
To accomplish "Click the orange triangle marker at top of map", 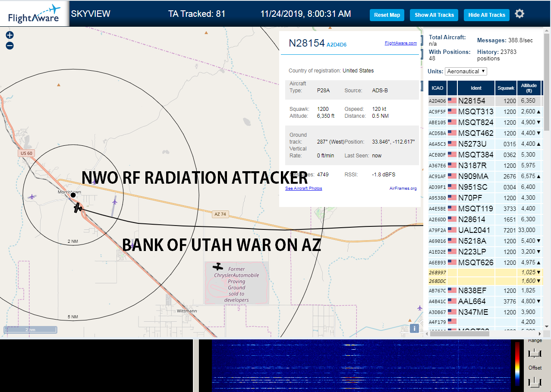I will pyautogui.click(x=206, y=32).
